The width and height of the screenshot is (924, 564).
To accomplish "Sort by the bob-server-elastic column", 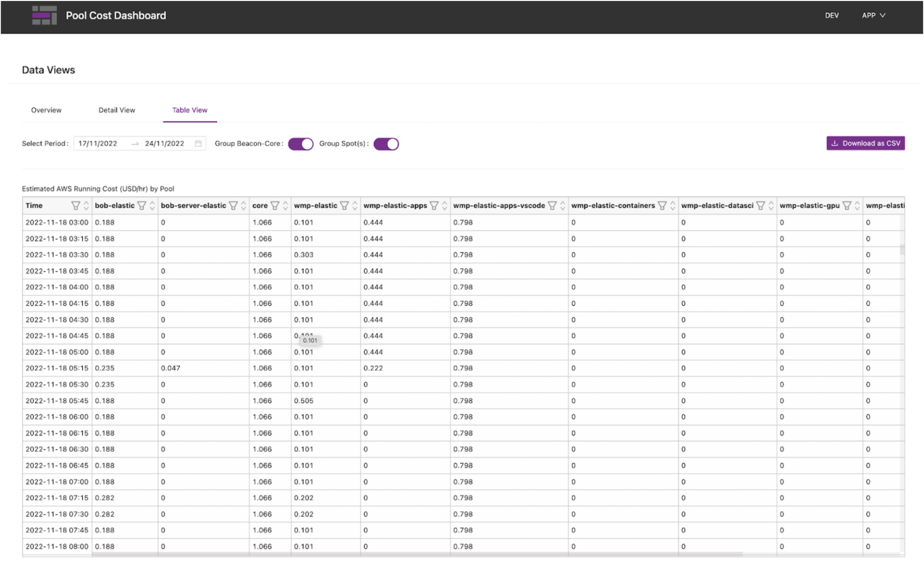I will (243, 205).
